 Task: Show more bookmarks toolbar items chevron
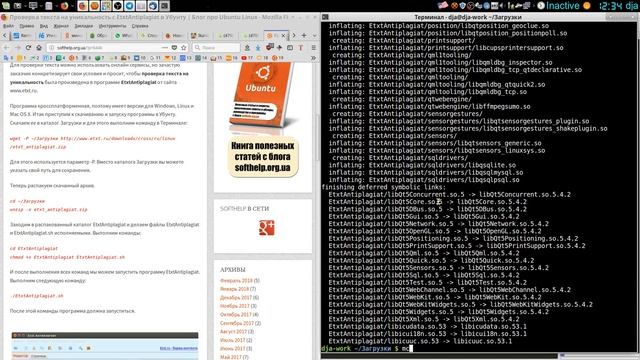(x=313, y=58)
